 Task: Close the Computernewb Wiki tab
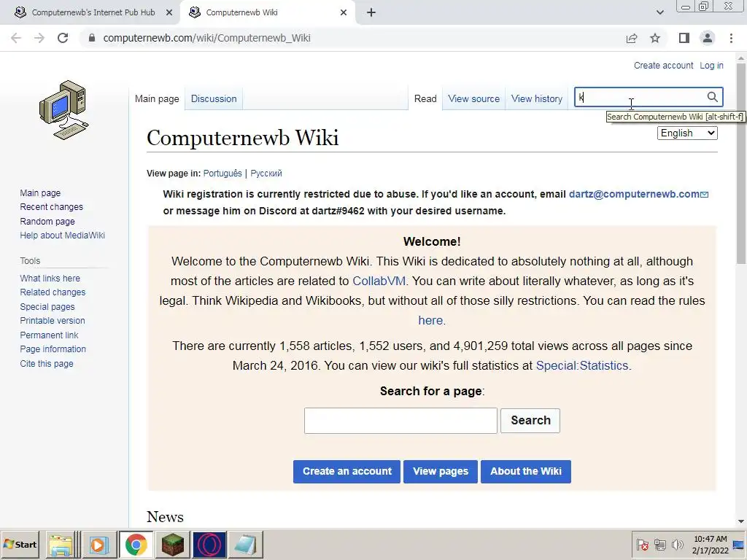344,12
